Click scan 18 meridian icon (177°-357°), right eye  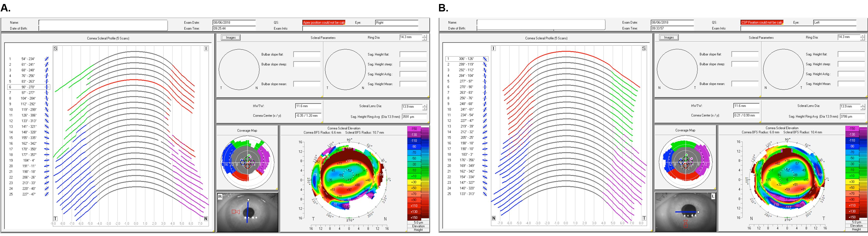pyautogui.click(x=47, y=155)
